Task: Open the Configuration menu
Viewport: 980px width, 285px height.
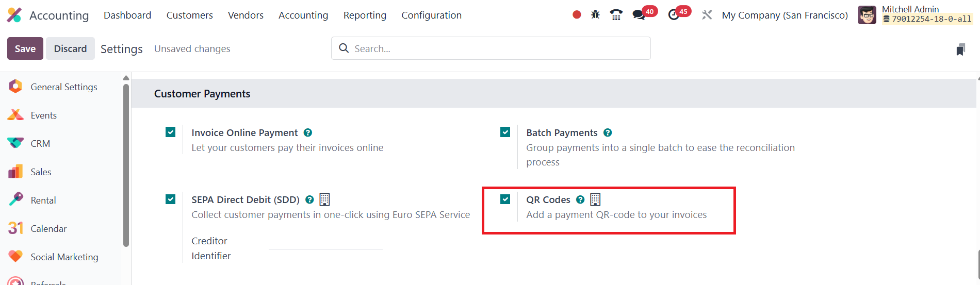Action: 431,15
